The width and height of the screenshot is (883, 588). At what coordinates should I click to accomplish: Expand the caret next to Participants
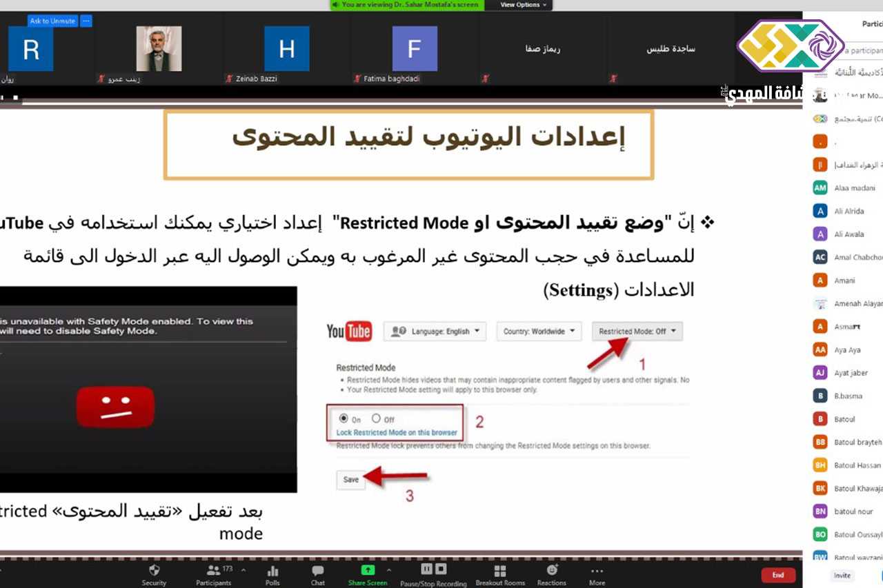(243, 570)
